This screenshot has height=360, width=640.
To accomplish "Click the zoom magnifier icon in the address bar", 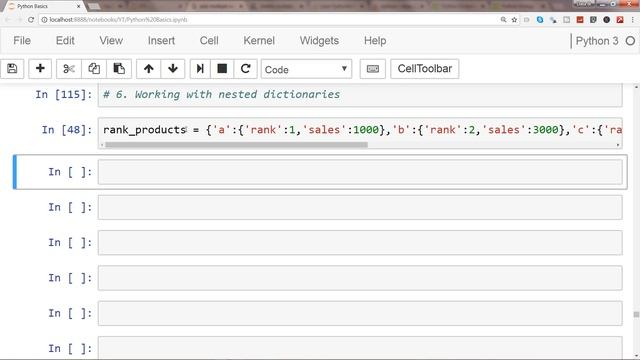I will tap(503, 20).
